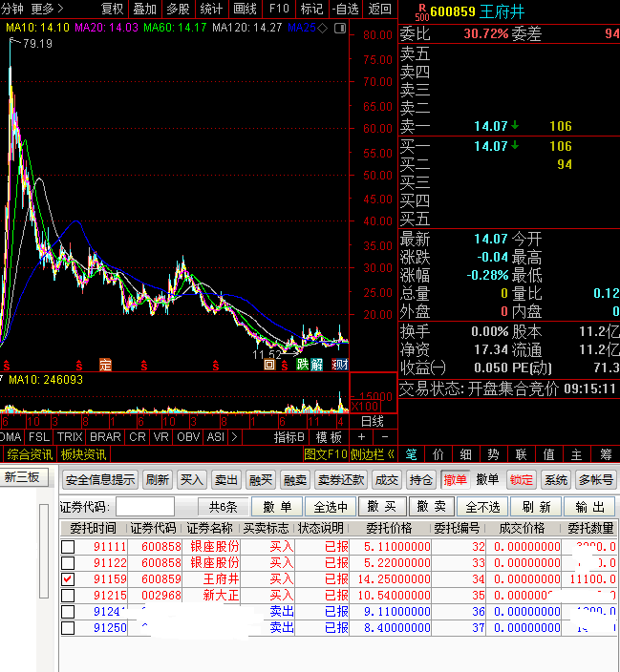This screenshot has height=672, width=620.
Task: Open the 综合资讯 tab
Action: tap(30, 454)
